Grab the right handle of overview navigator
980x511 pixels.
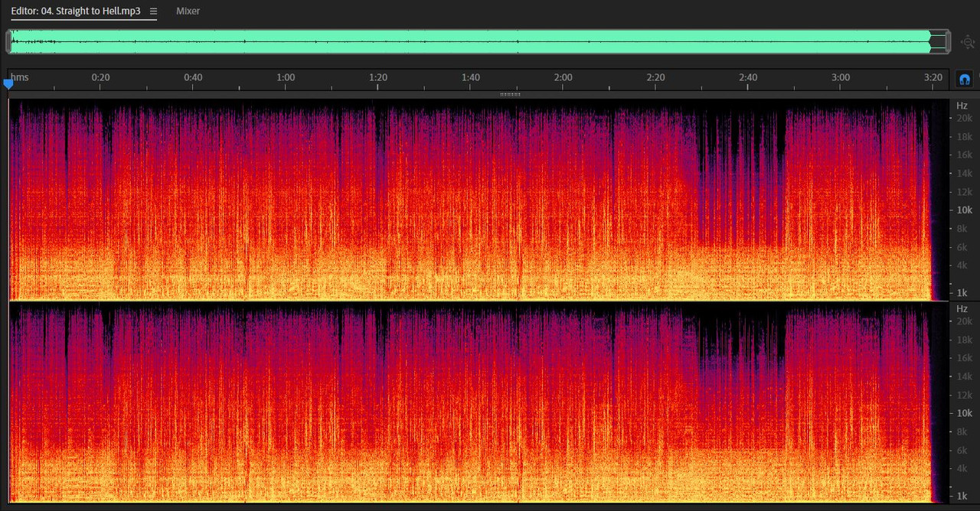(947, 41)
